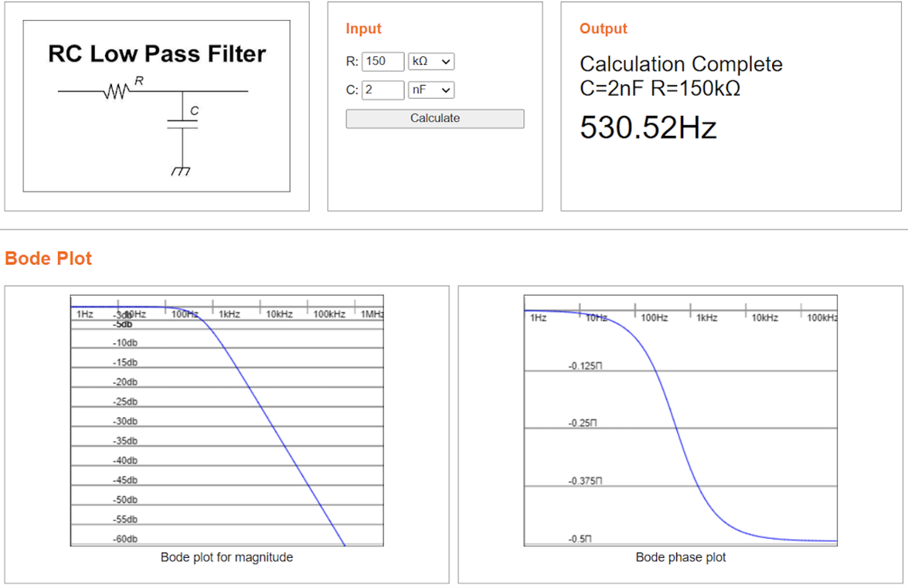Click the -30db label on magnitude plot
The image size is (908, 588).
pos(125,421)
